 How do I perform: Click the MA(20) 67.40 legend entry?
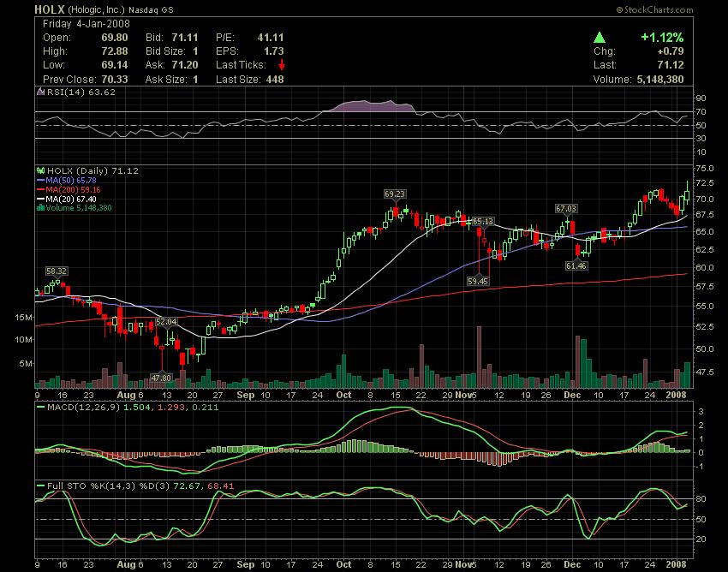(x=71, y=200)
